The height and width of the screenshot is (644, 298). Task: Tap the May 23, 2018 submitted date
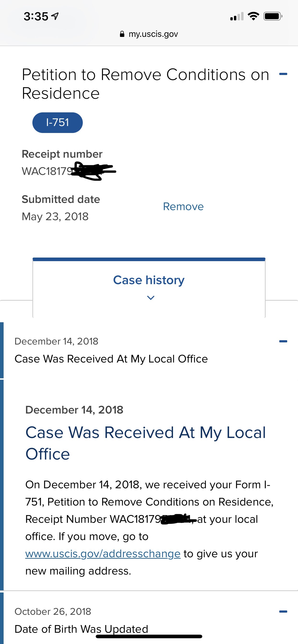[x=55, y=217]
